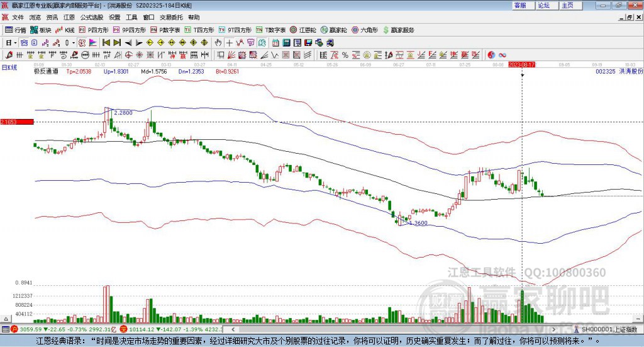Open the 浏览 menu

35,17
